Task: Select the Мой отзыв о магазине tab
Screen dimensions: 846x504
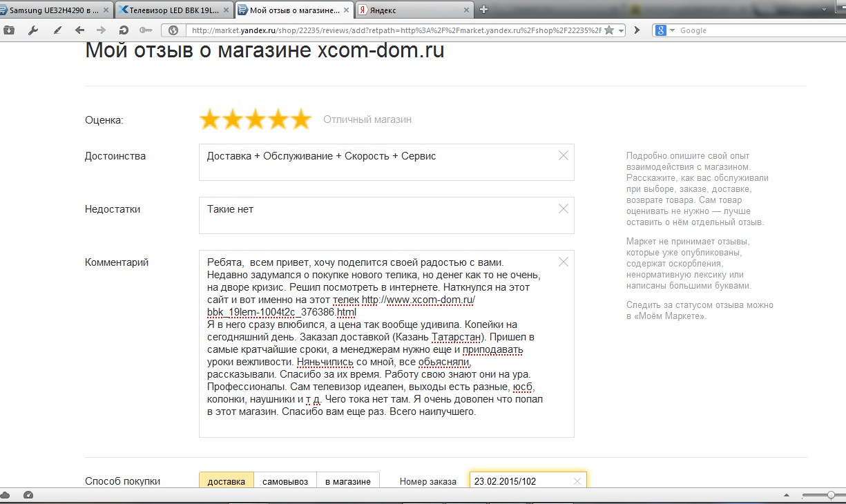Action: click(x=294, y=10)
